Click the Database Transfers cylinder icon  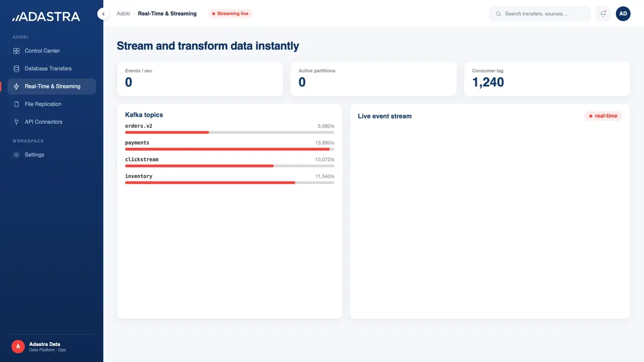tap(16, 68)
